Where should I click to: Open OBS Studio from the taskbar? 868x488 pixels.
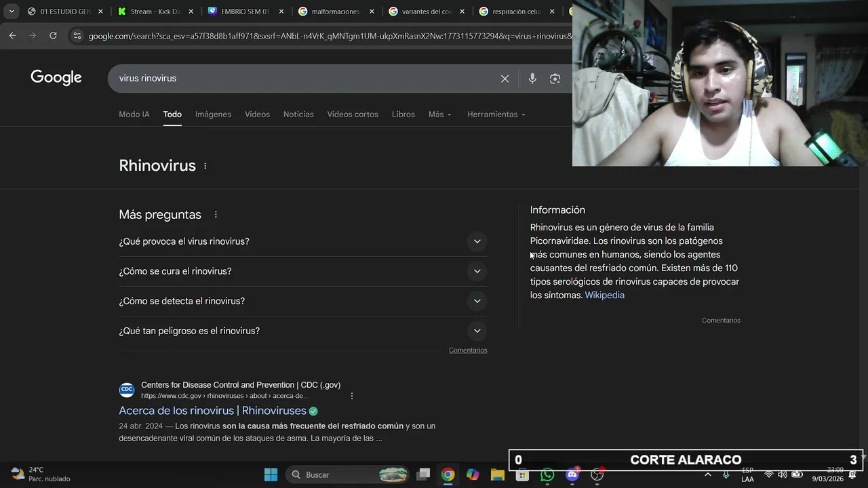(597, 474)
